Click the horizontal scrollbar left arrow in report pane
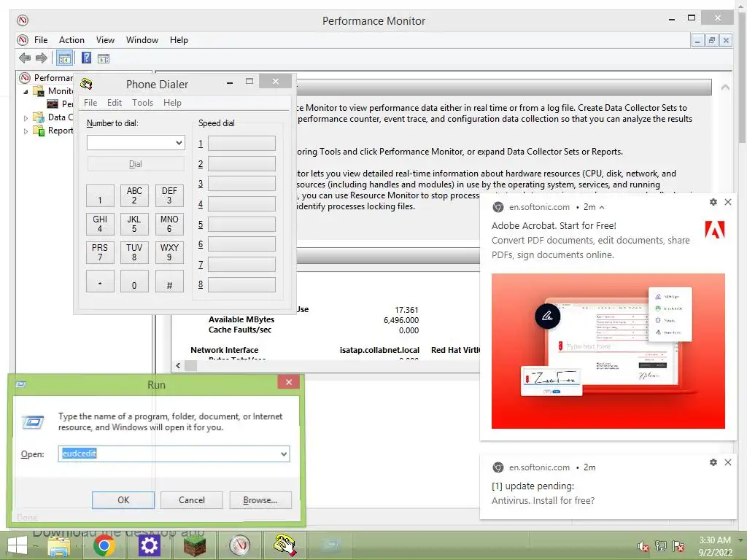747x560 pixels. click(178, 366)
